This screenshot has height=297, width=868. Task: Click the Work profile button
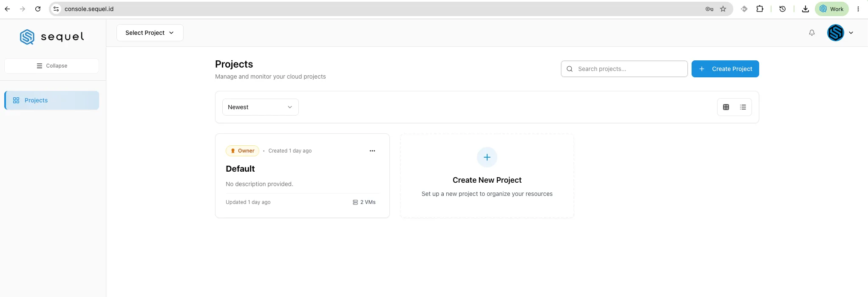pos(832,9)
